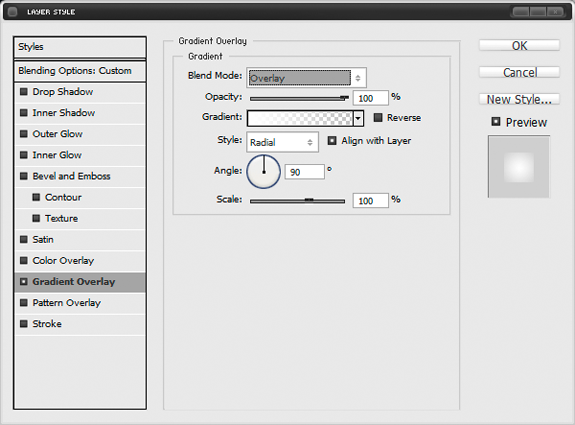Image resolution: width=575 pixels, height=425 pixels.
Task: Toggle the Outer Glow checkbox
Action: click(x=24, y=134)
